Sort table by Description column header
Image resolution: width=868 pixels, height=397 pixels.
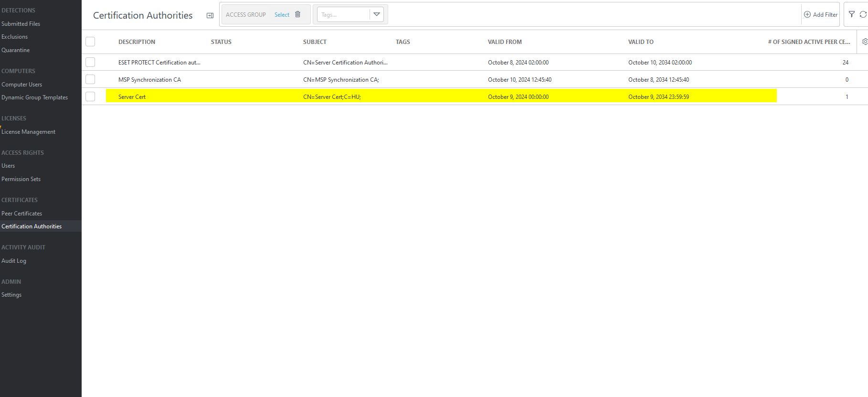(137, 42)
